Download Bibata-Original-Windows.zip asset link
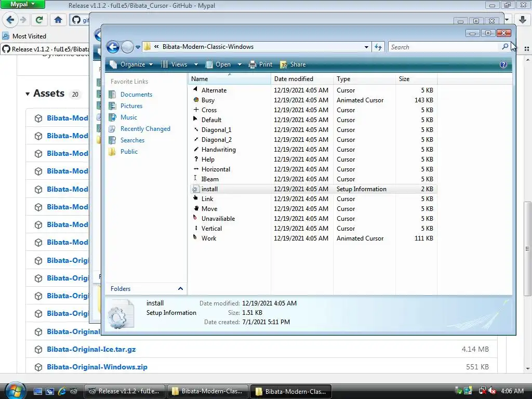The image size is (532, 399). (97, 367)
